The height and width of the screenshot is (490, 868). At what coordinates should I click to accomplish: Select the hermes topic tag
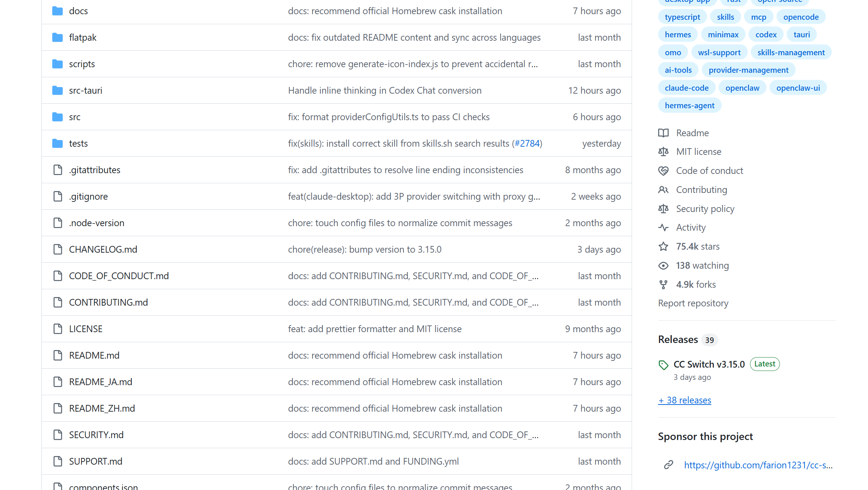678,34
